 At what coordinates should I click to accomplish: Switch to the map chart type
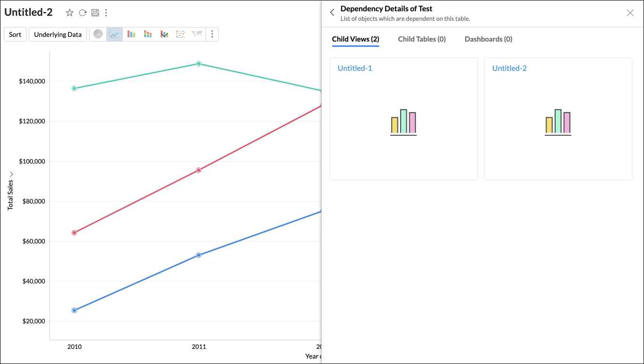coord(197,34)
